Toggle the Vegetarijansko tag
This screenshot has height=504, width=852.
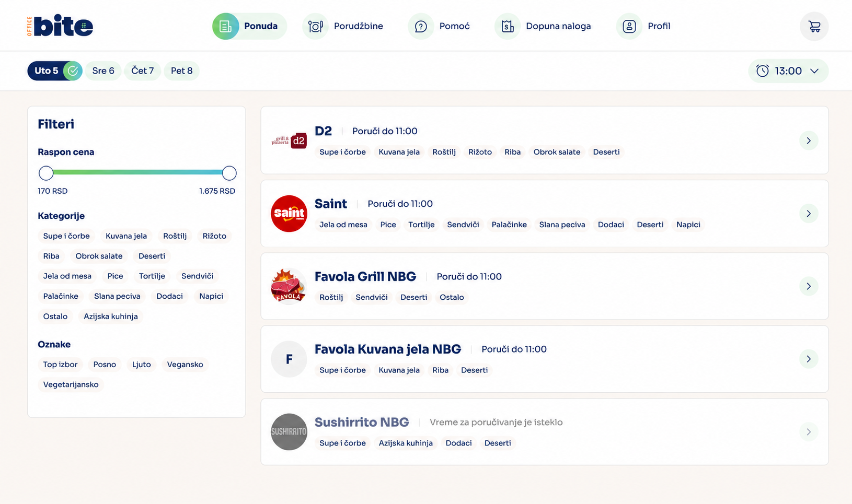(x=71, y=384)
